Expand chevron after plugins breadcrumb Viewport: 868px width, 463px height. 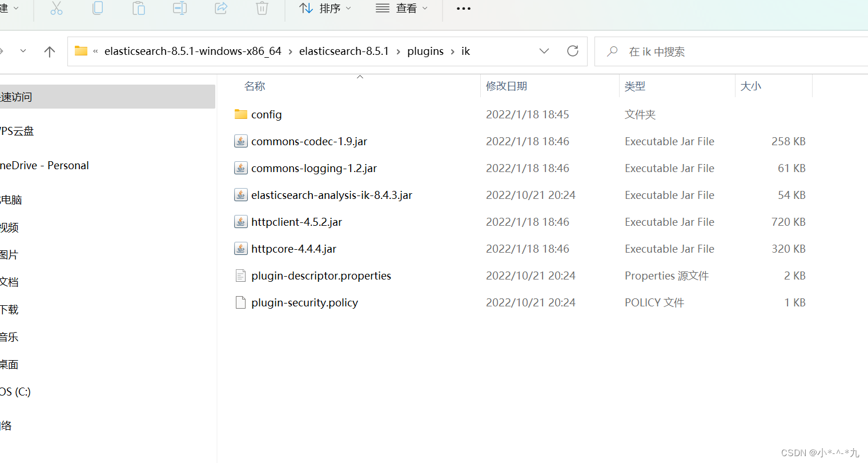pos(452,51)
